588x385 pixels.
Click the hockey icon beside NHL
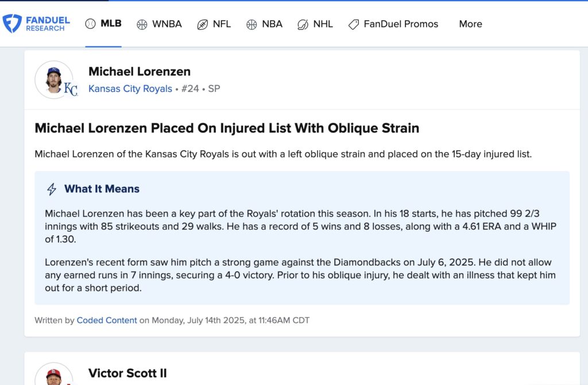[x=303, y=24]
